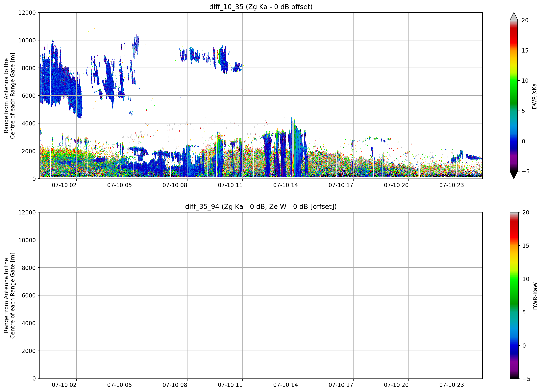Click the tall echo column near 07-10 14

(294, 148)
